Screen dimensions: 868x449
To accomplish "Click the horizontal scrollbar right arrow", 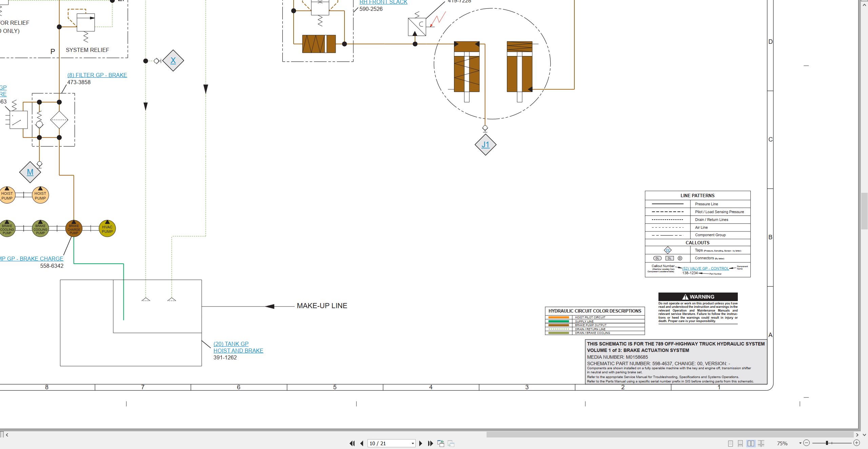I will 857,435.
